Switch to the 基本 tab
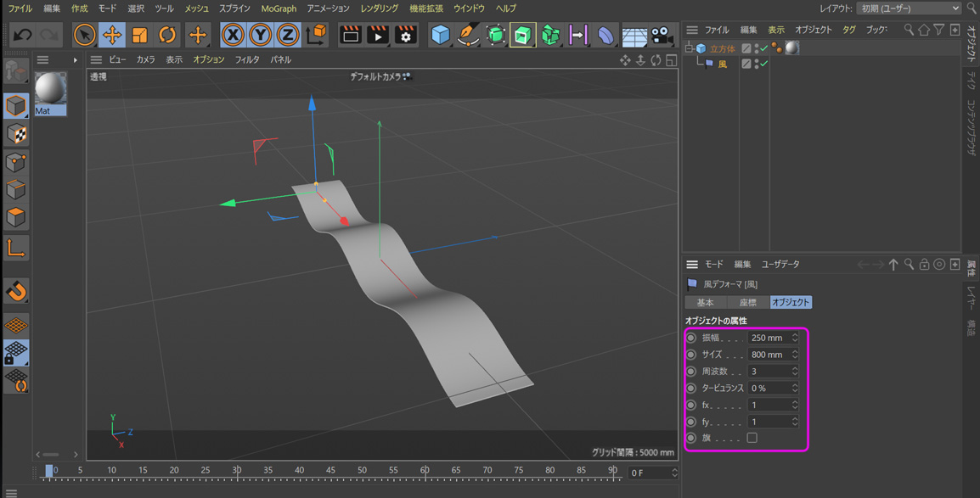Screen dimensions: 980x498 705,302
